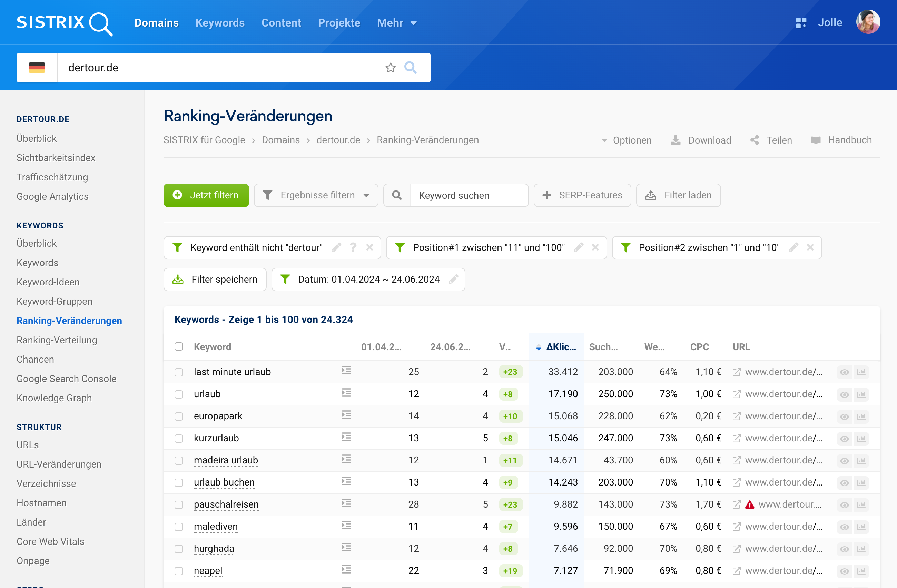The image size is (897, 588).
Task: Edit the Position#1 filter with the pencil
Action: coord(579,248)
